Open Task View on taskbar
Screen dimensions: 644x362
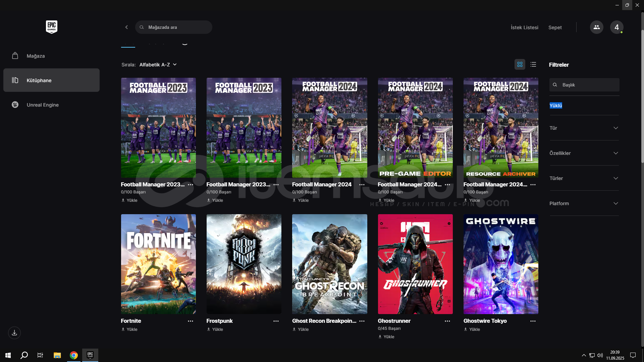point(40,355)
